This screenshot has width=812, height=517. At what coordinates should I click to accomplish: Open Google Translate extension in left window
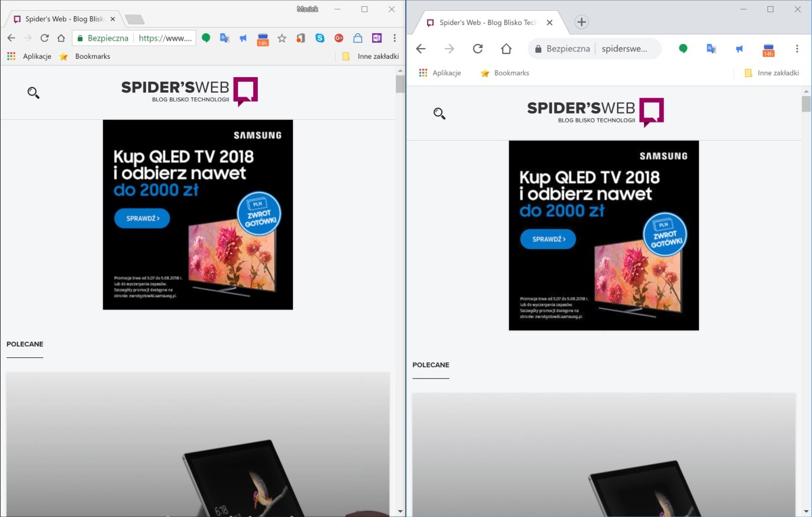coord(225,38)
